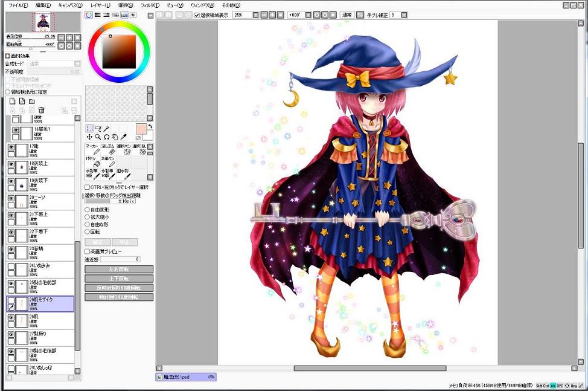This screenshot has width=588, height=391.
Task: Enable the 高画質プレビュー checkbox
Action: [88, 251]
